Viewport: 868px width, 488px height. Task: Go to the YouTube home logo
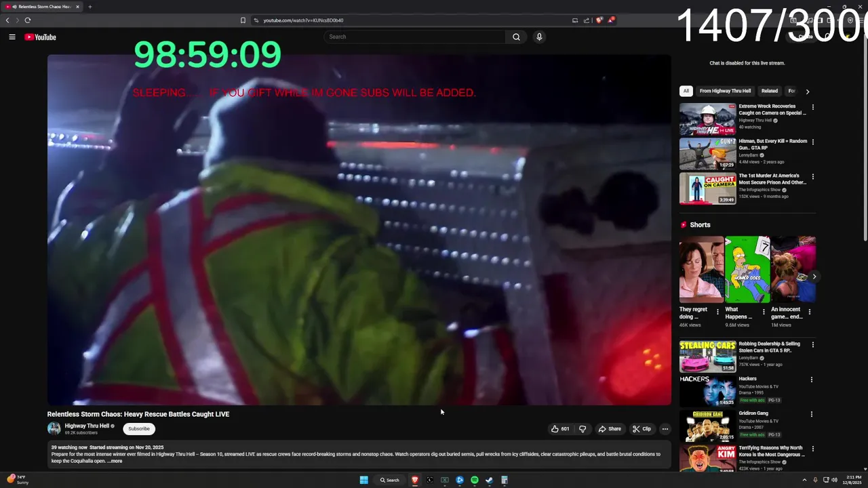tap(40, 37)
